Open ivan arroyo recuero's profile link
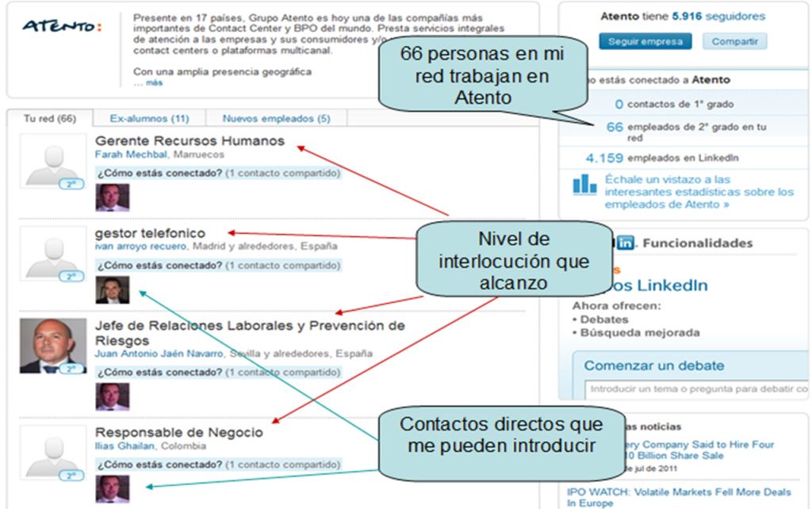Image resolution: width=812 pixels, height=509 pixels. (140, 246)
